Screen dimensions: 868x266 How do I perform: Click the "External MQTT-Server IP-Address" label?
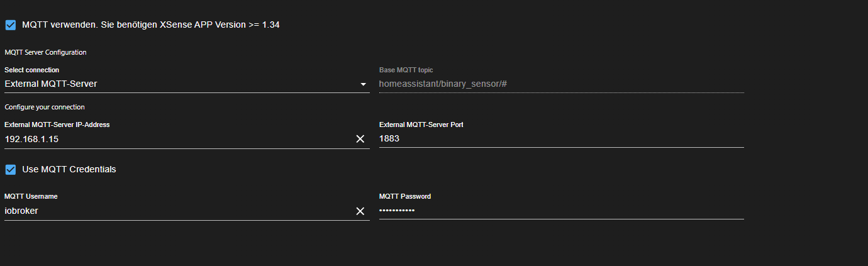[x=57, y=125]
